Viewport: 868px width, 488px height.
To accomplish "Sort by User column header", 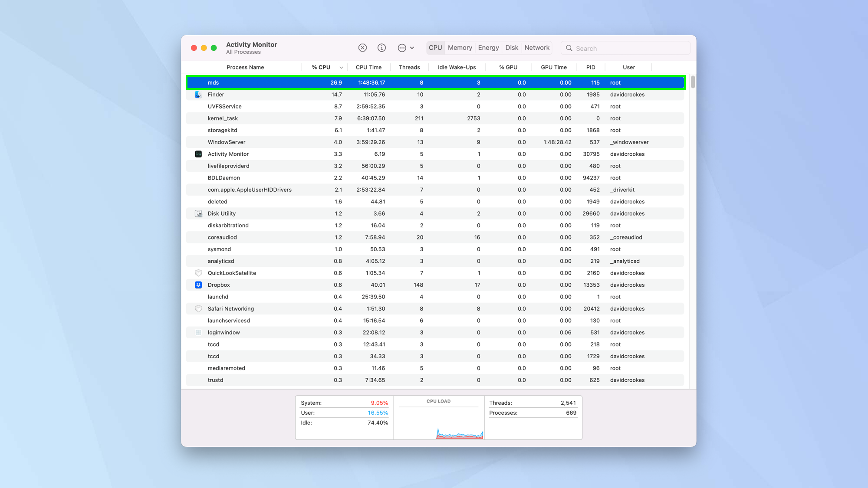I will [629, 67].
